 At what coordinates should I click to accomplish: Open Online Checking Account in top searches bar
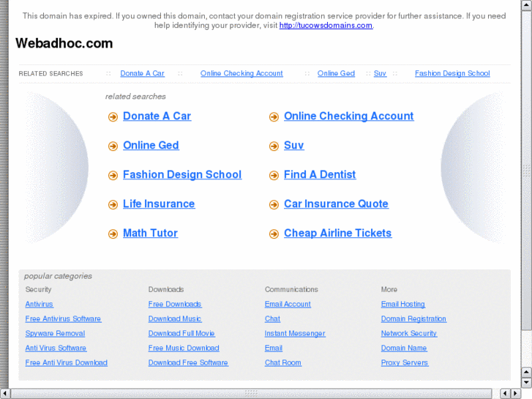click(241, 73)
